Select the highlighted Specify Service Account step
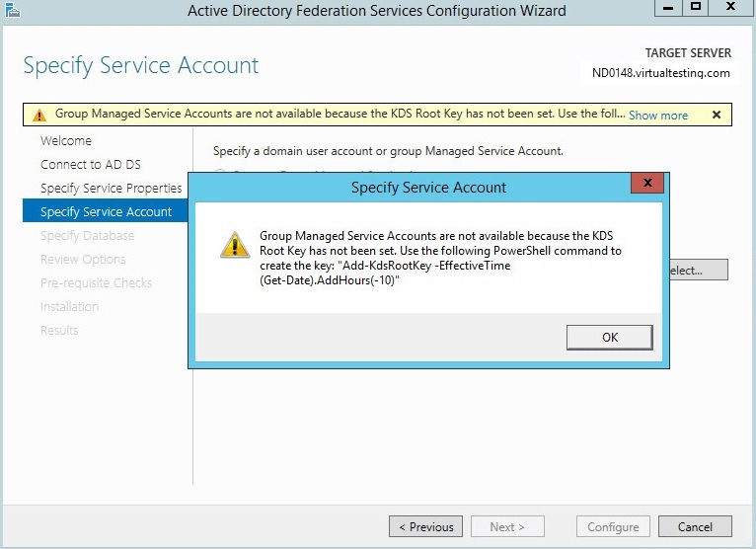This screenshot has height=549, width=756. point(105,211)
